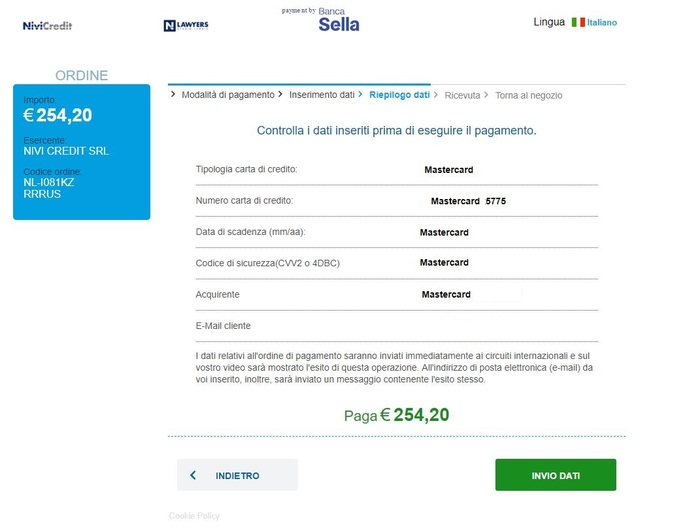Image resolution: width=700 pixels, height=528 pixels.
Task: Click the Tipologia carta di credito value
Action: pos(448,170)
